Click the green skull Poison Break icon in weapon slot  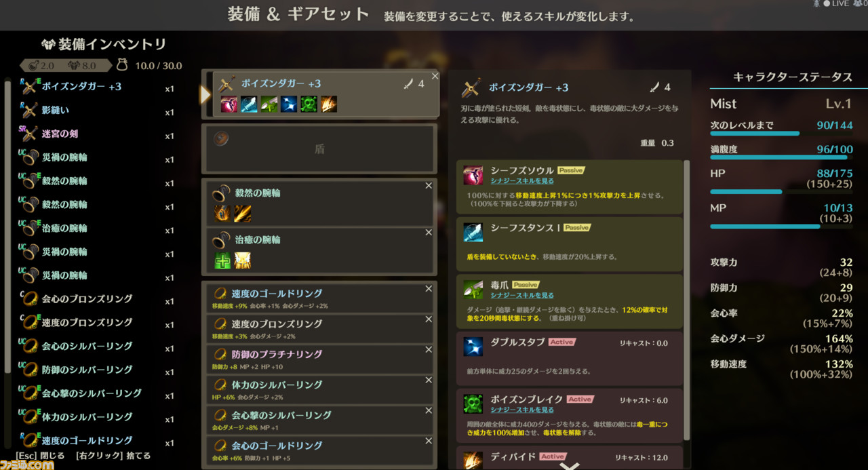coord(309,104)
